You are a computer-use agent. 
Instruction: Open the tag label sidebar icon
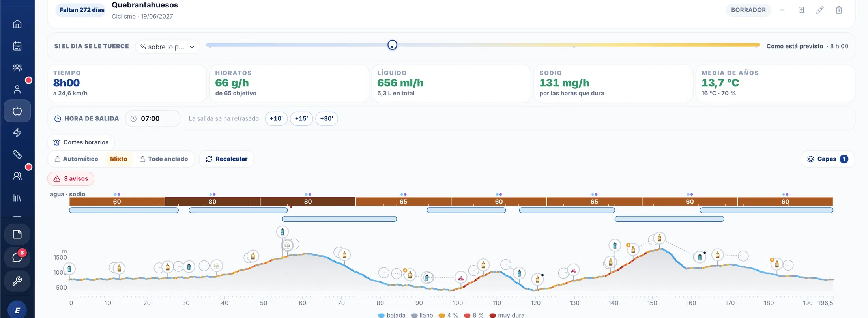(x=17, y=154)
